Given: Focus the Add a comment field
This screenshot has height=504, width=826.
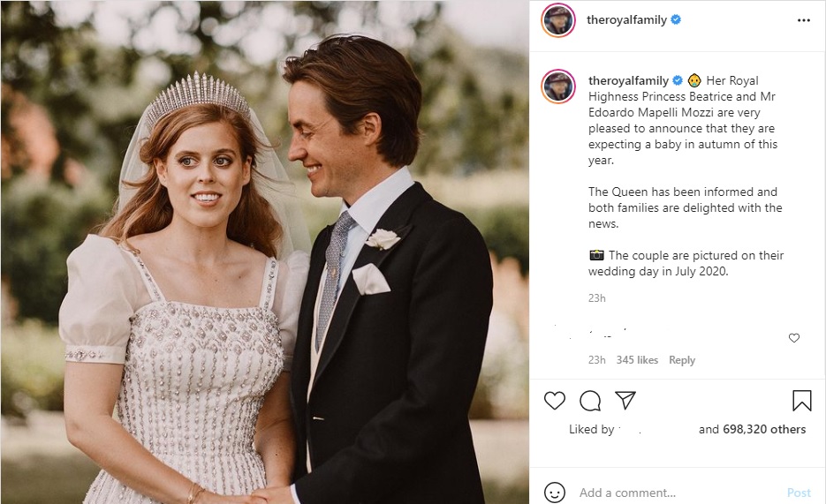Looking at the screenshot, I should tap(676, 493).
